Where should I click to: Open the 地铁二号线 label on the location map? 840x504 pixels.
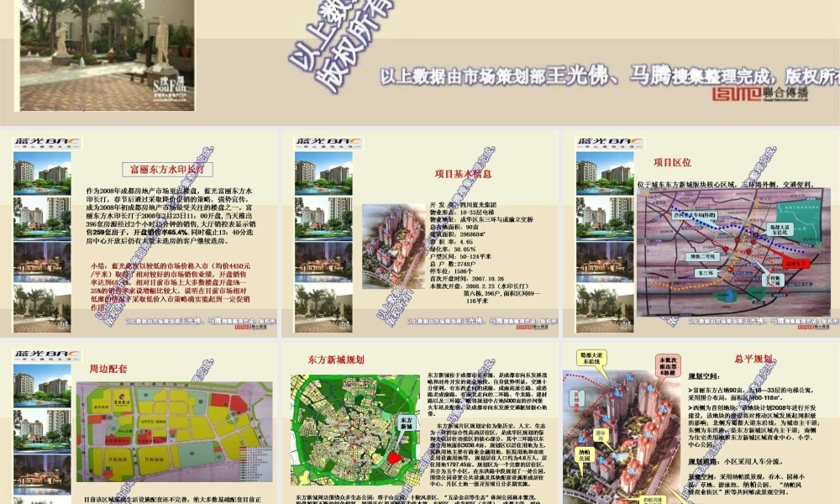(x=702, y=255)
